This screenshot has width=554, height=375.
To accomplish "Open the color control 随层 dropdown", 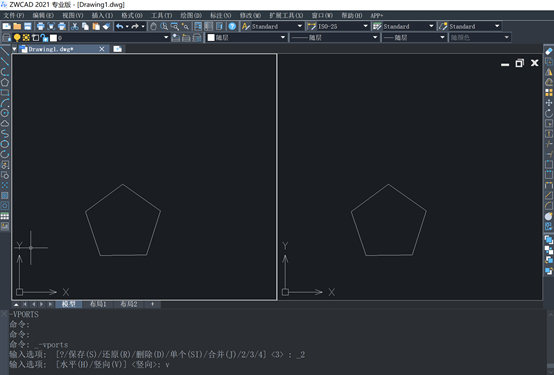I will coord(283,37).
